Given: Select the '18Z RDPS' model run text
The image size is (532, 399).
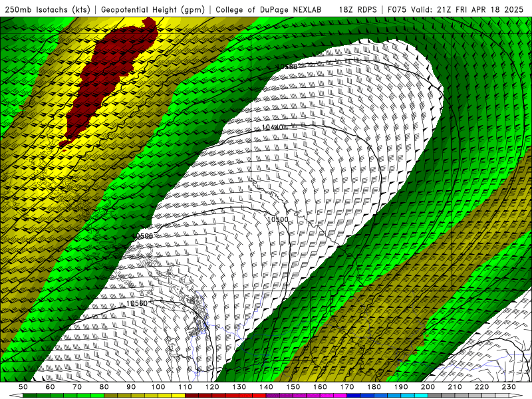Looking at the screenshot, I should tap(358, 9).
